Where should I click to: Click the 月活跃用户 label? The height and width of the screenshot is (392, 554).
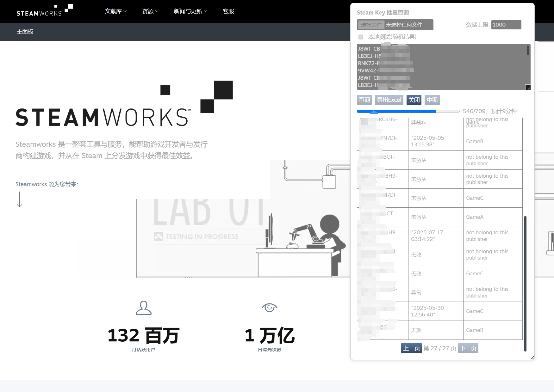click(x=144, y=350)
